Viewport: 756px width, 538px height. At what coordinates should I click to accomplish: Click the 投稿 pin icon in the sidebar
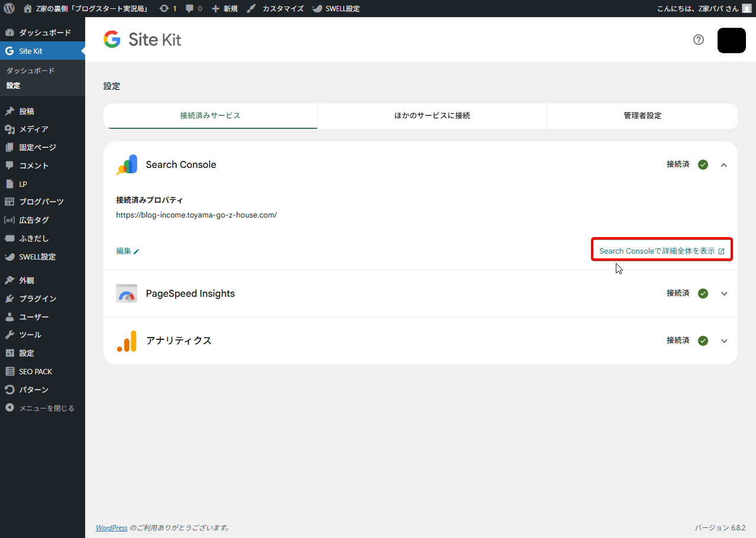(x=9, y=111)
